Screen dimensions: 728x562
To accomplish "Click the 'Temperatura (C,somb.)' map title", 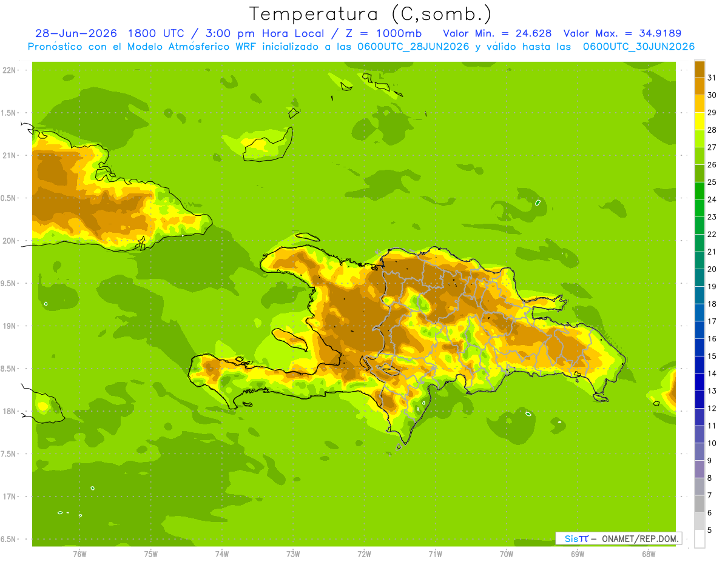I will [x=370, y=14].
